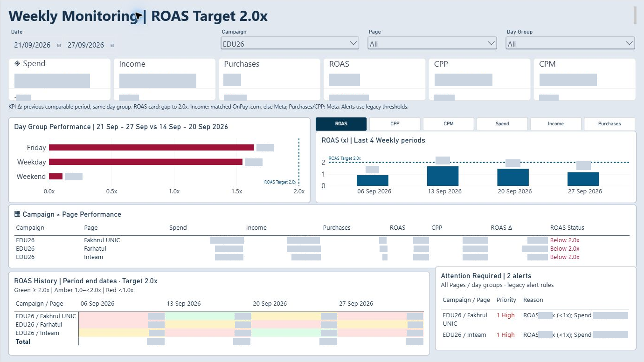Click the EDU26 / Farhatul row label in ROAS History

coord(39,325)
